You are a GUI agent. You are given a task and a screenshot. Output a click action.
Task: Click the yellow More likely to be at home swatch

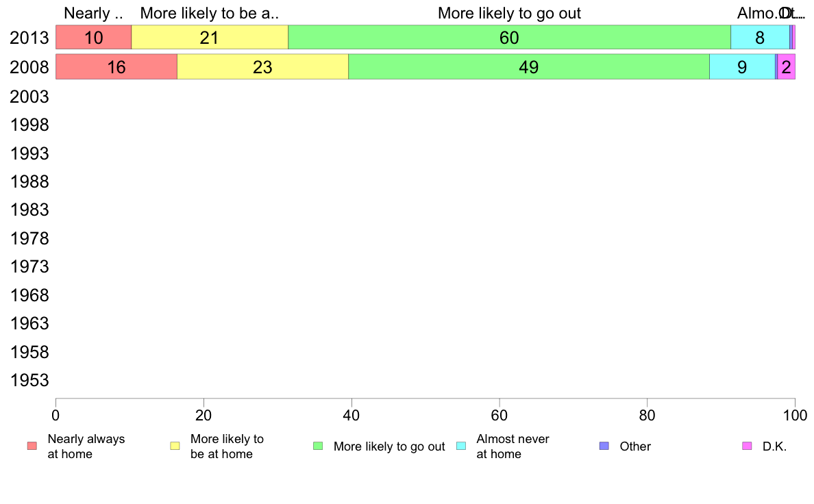pos(175,446)
